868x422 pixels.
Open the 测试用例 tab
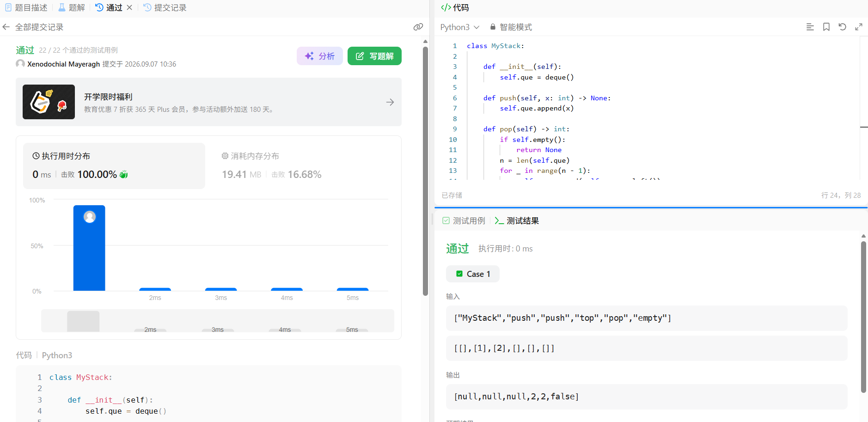pos(464,220)
